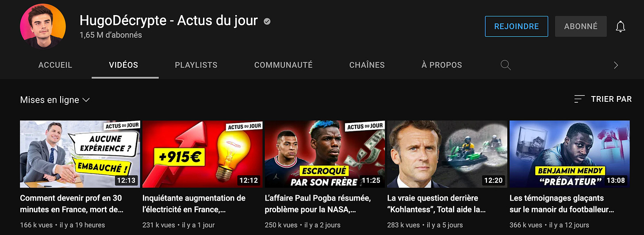Open video titled Comment devenir prof en 30 minutes
The image size is (644, 235).
tap(71, 204)
